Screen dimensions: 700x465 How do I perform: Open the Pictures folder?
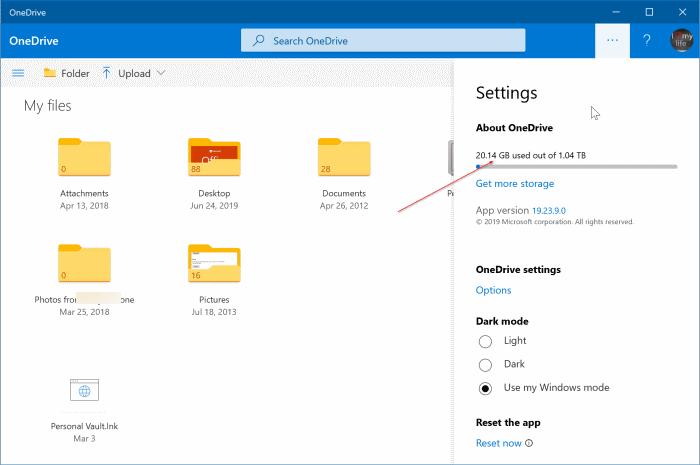pyautogui.click(x=214, y=263)
